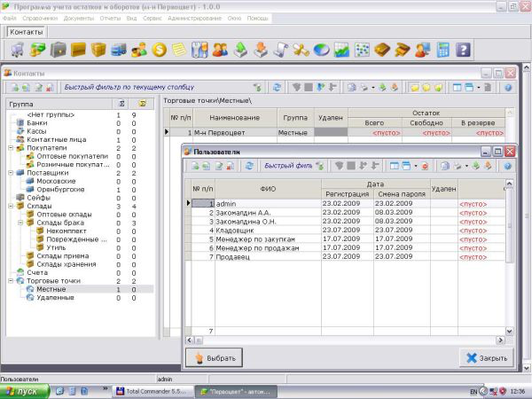Image resolution: width=532 pixels, height=399 pixels.
Task: Click the green money bills toolbar icon
Action: pyautogui.click(x=37, y=51)
